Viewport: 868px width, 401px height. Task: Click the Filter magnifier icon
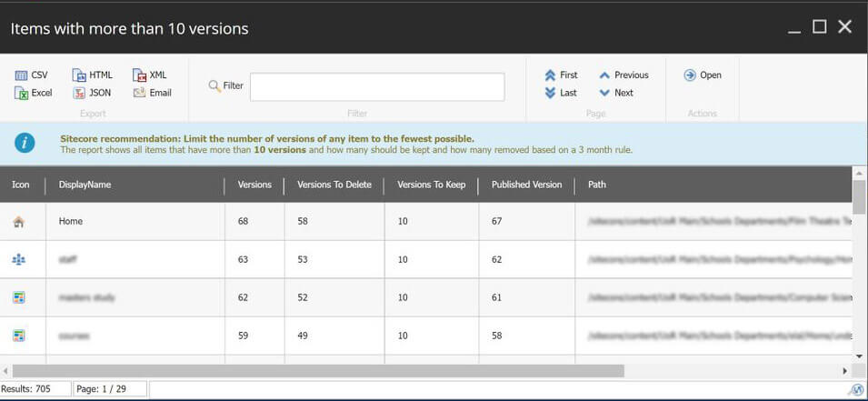point(215,85)
